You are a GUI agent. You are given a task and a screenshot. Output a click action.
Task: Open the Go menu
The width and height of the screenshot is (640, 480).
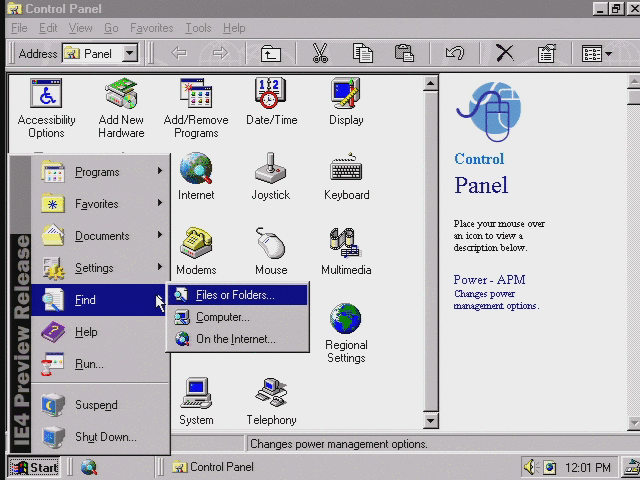coord(111,28)
